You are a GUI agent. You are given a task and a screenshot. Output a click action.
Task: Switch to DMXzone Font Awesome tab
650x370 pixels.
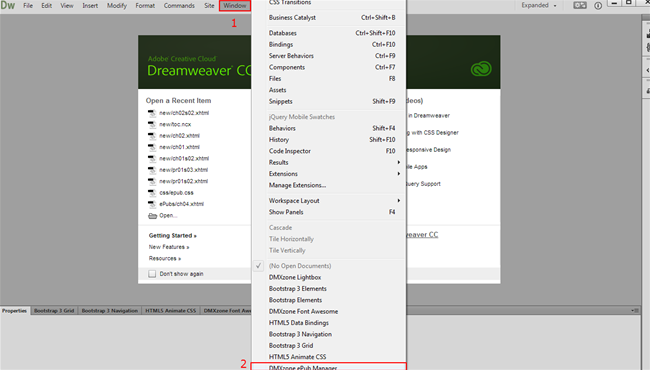(227, 311)
